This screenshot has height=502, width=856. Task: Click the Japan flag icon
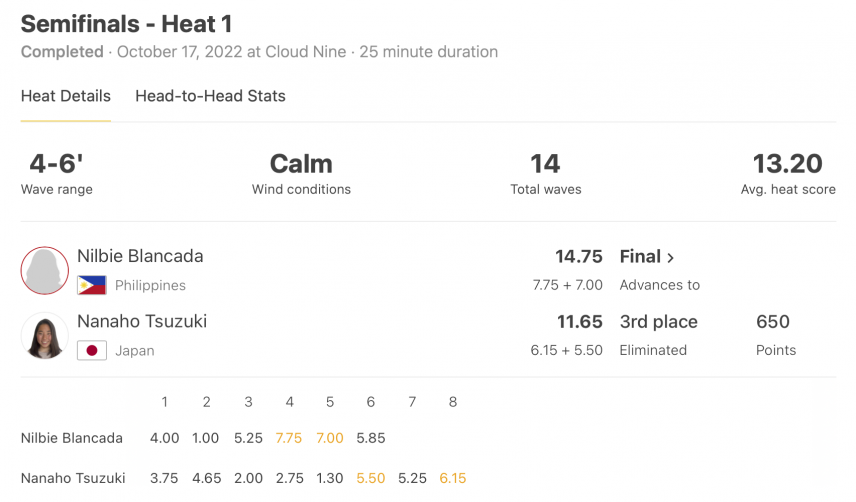click(x=92, y=350)
